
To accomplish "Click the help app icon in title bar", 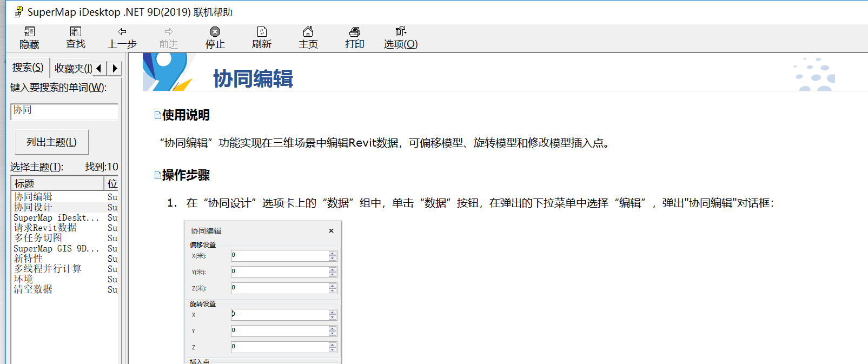I will pyautogui.click(x=18, y=12).
